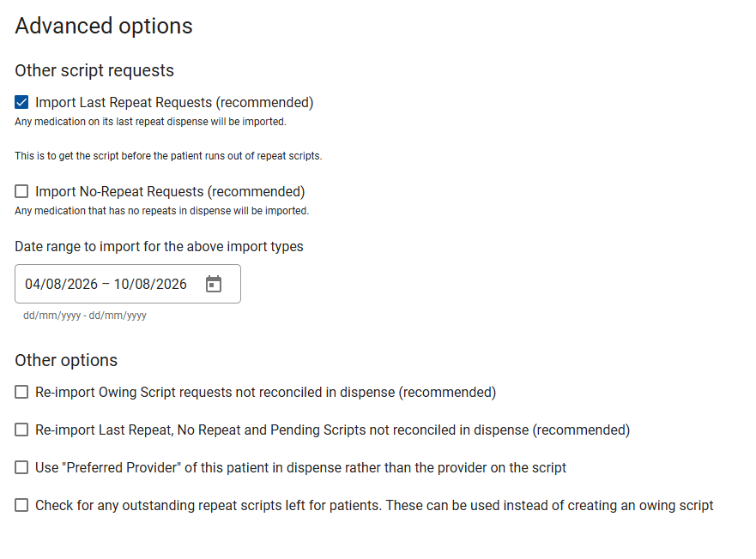Screen dimensions: 756x559
Task: Uncheck the Import Last Repeat Requests checkbox
Action: (x=21, y=102)
